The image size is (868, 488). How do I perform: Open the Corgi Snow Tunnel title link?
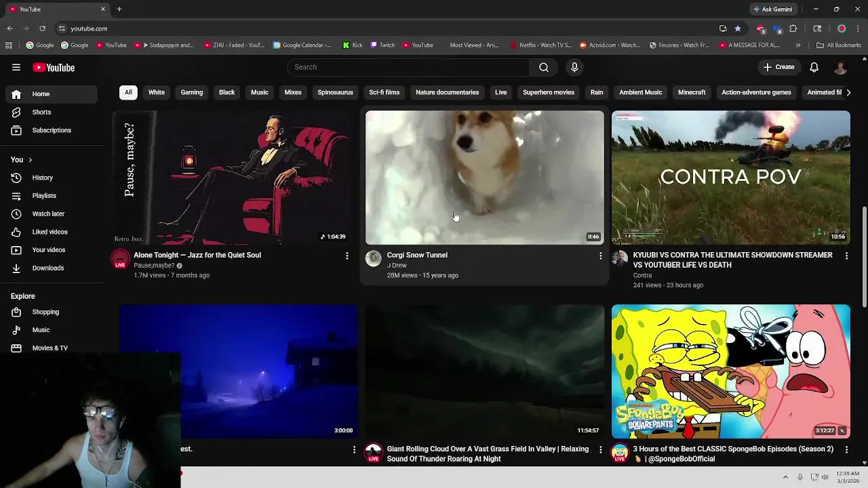click(x=417, y=255)
